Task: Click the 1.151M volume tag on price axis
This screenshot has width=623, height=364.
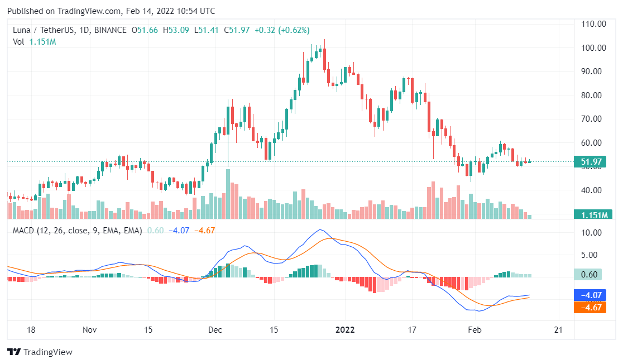Action: tap(594, 214)
